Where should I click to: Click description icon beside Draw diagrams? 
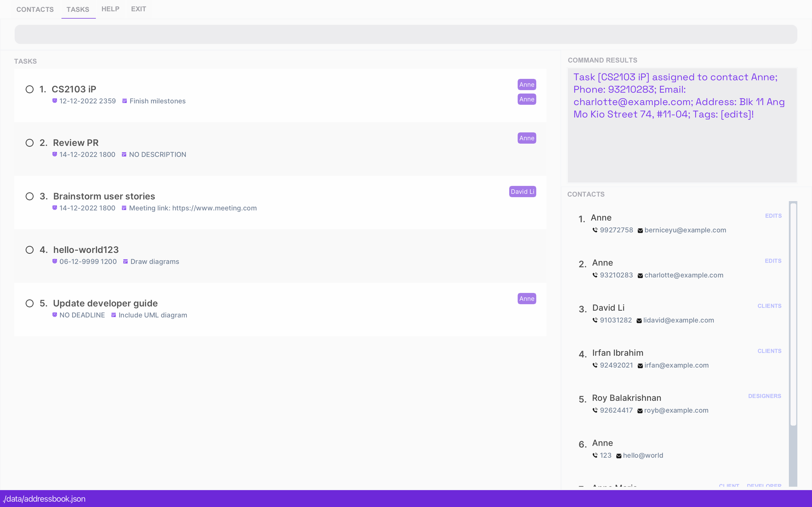coord(125,262)
